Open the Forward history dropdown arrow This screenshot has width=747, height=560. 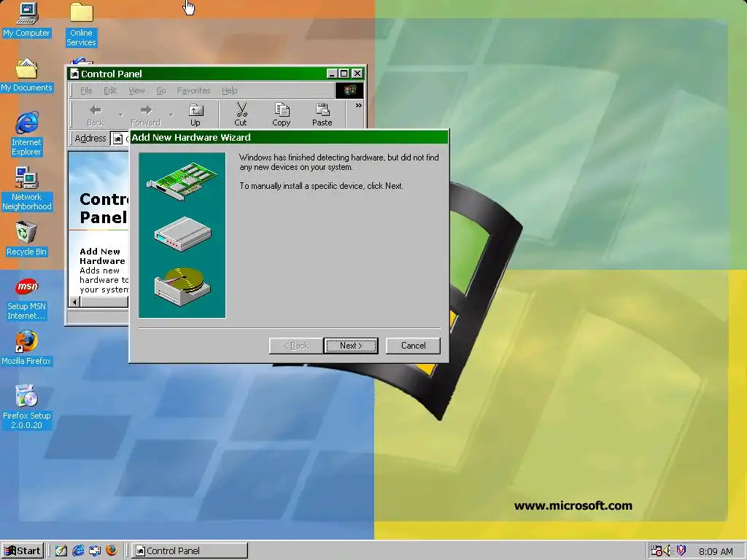pyautogui.click(x=171, y=114)
